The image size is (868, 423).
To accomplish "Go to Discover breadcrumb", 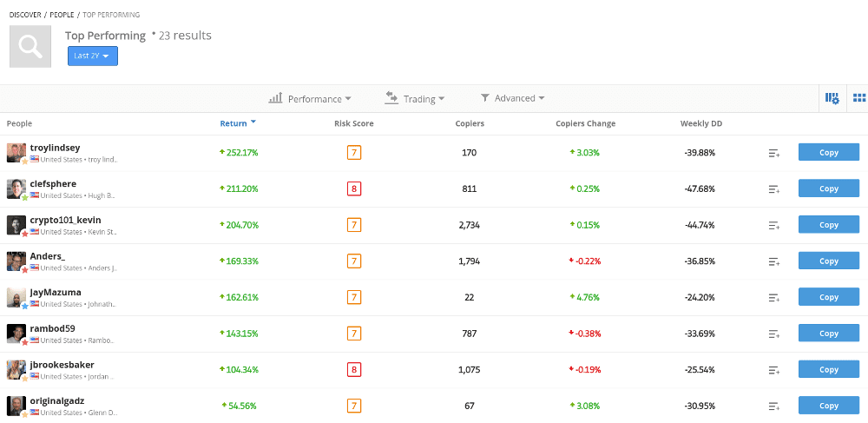I will coord(25,15).
